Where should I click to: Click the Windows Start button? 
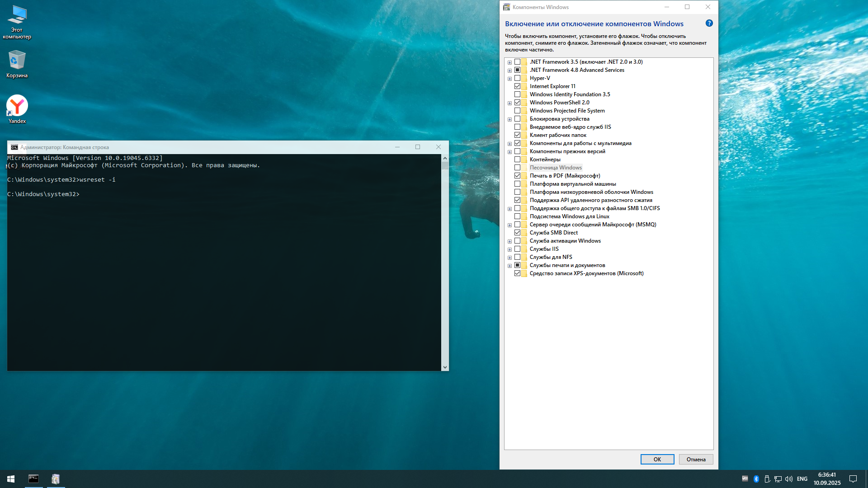click(x=10, y=479)
